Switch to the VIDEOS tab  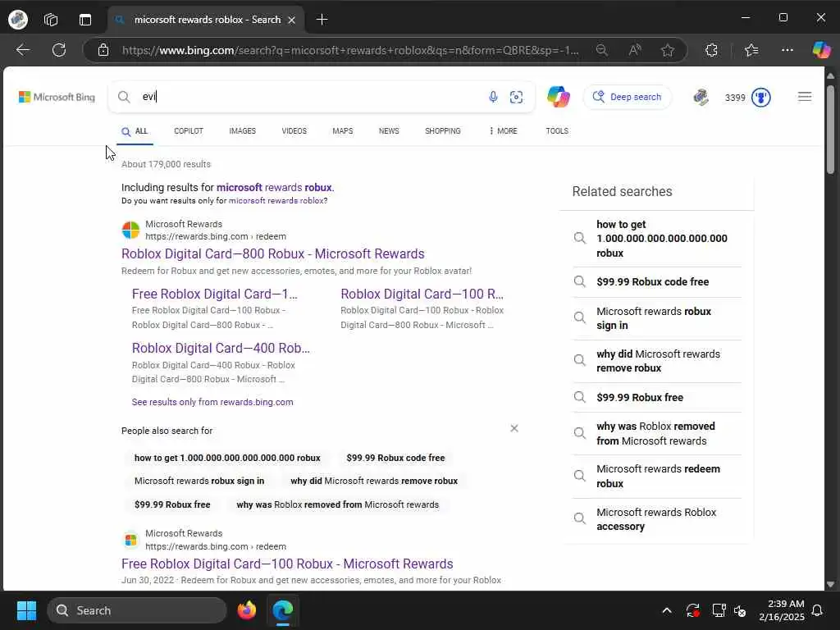click(x=294, y=131)
